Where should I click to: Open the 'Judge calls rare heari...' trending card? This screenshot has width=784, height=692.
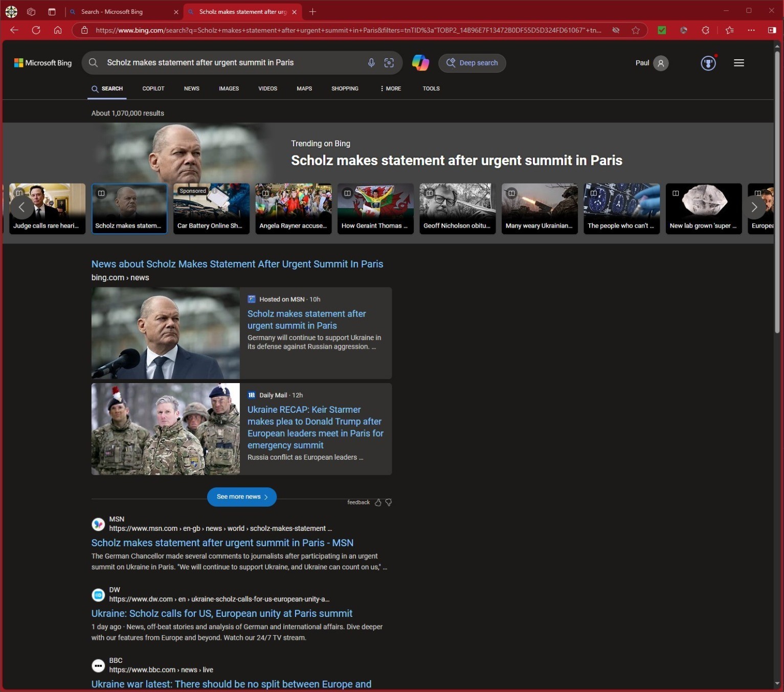tap(48, 209)
